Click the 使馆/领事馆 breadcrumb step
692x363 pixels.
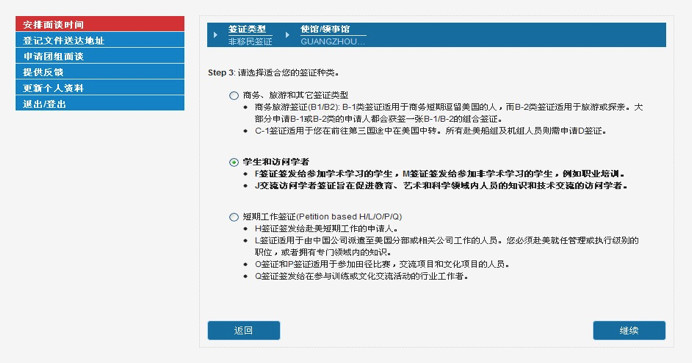325,29
